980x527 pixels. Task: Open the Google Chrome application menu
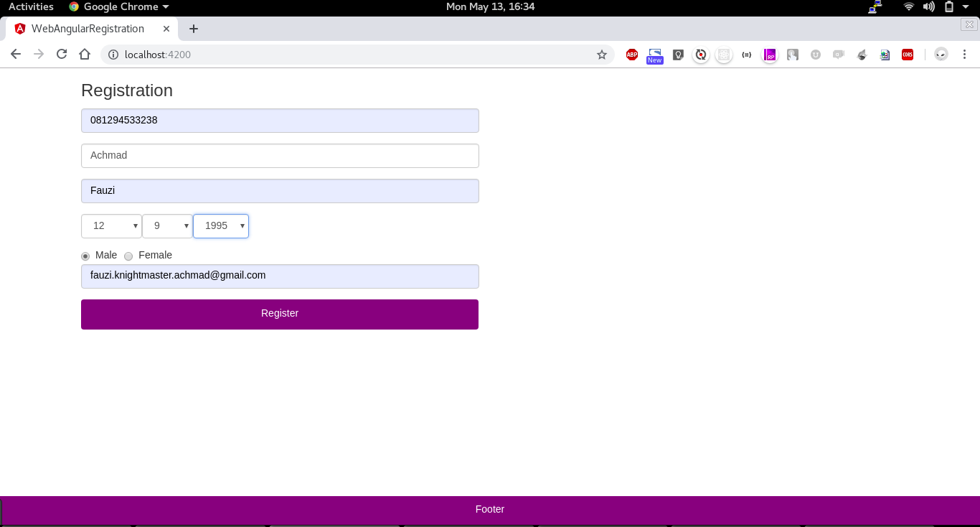click(x=119, y=6)
